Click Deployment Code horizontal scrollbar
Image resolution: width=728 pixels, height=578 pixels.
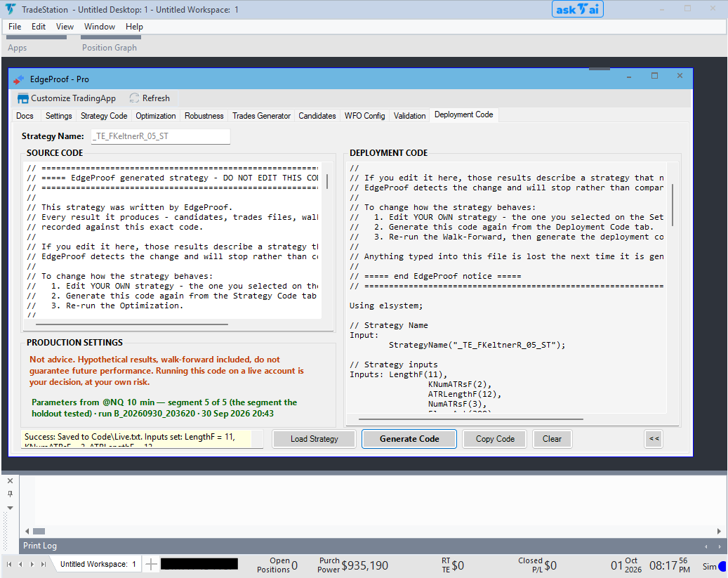click(471, 419)
